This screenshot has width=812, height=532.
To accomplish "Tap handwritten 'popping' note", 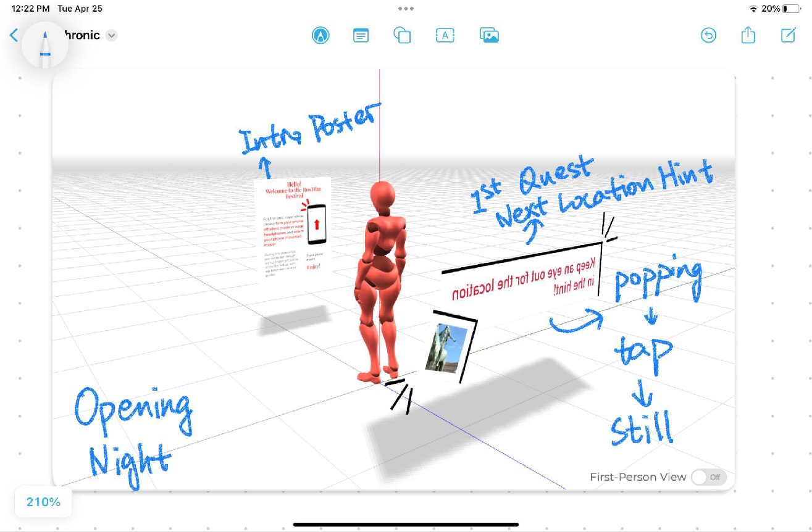I will 658,279.
